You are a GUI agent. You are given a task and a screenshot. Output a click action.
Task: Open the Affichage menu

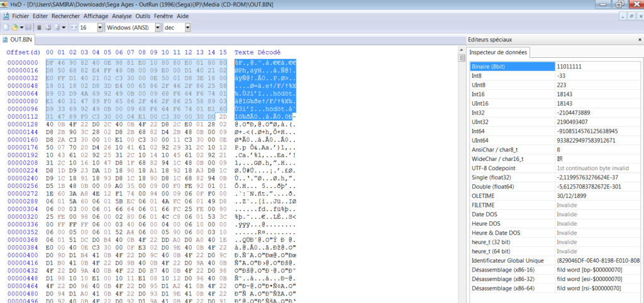(96, 16)
